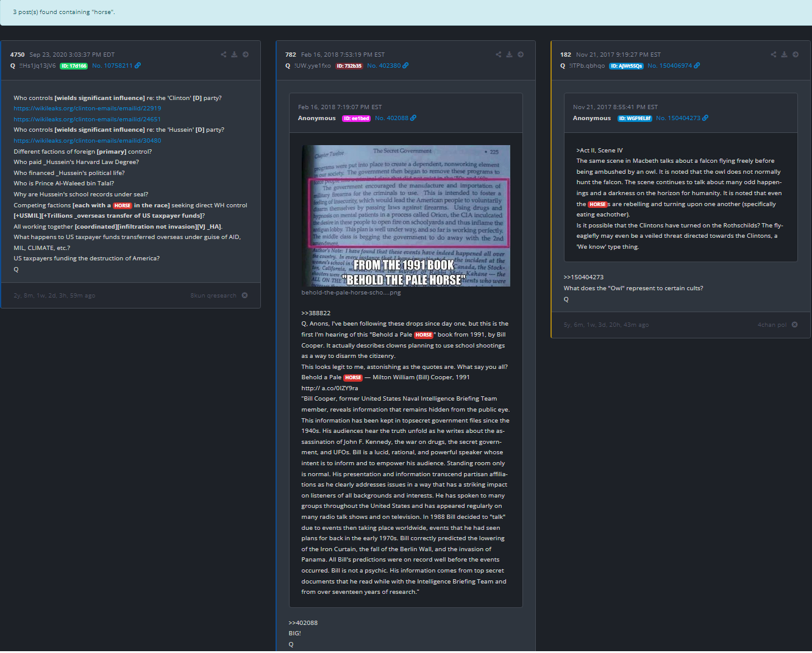Open quoted post link No. 402088

coord(392,118)
